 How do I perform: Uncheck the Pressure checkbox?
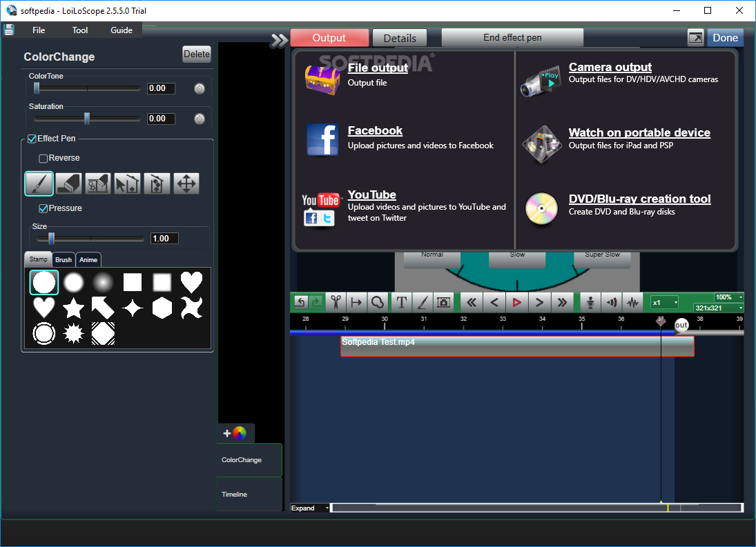pyautogui.click(x=43, y=208)
